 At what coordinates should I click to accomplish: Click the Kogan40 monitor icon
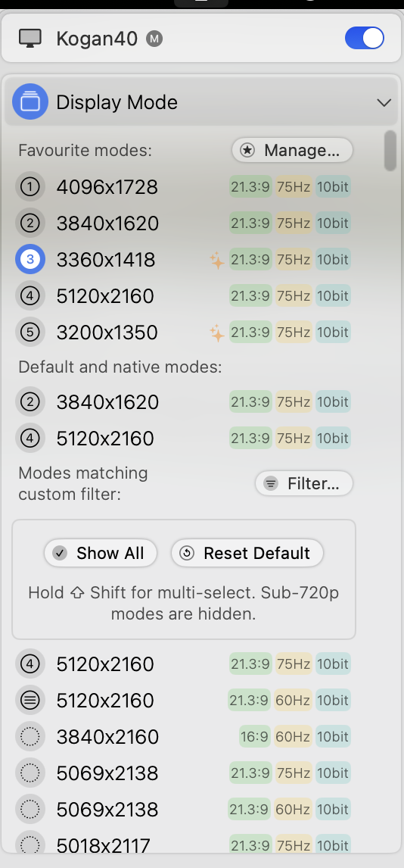point(30,38)
